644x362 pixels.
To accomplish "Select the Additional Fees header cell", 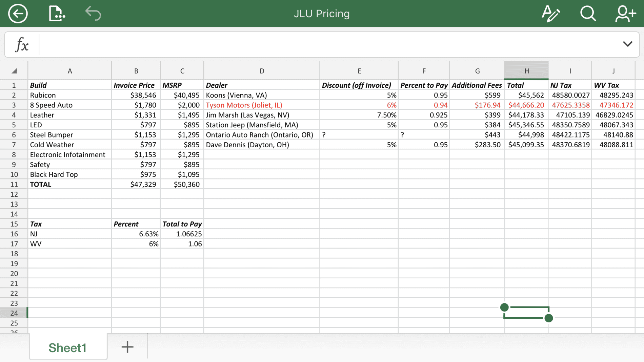I will (x=477, y=85).
